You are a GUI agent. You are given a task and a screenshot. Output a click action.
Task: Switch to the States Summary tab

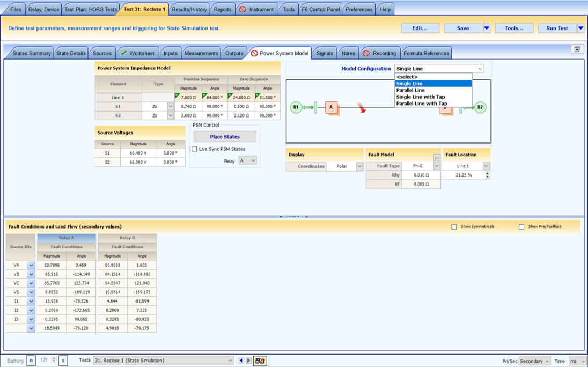32,53
